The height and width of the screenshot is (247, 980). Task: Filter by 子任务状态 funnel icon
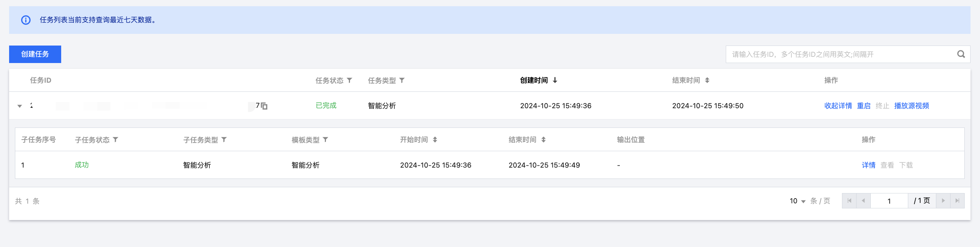pos(116,140)
